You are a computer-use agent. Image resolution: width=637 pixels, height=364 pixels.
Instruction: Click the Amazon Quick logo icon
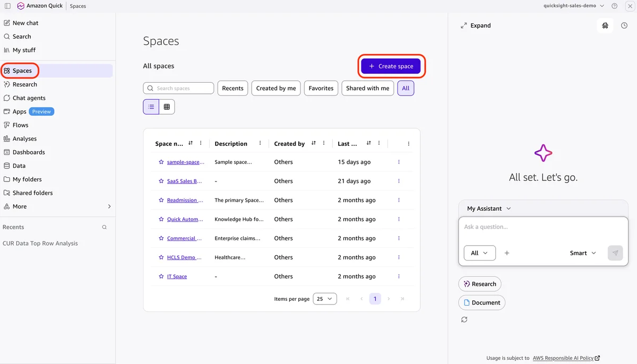[x=21, y=6]
